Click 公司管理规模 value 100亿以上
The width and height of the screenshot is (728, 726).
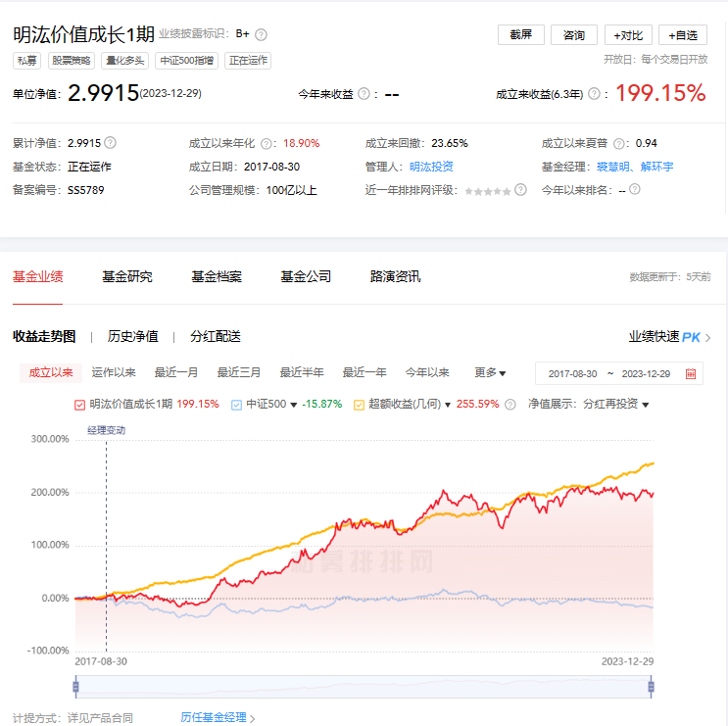point(292,190)
